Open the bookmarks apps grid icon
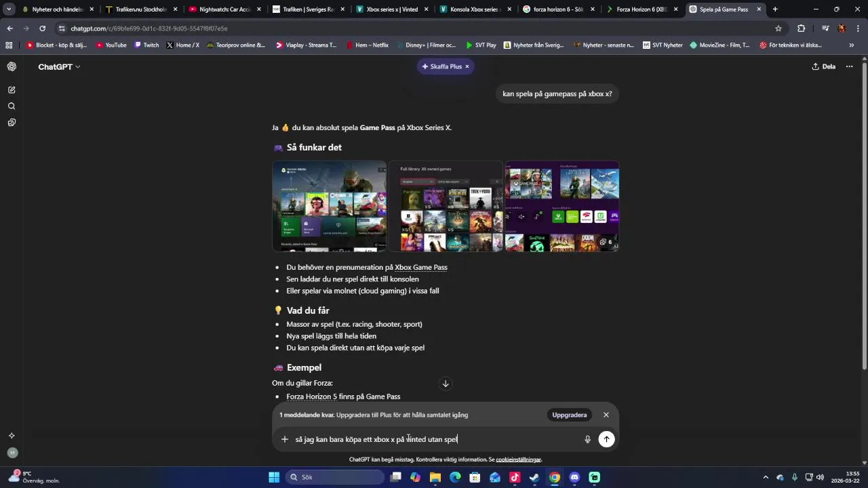Screen dimensions: 868x488 coord(9,45)
